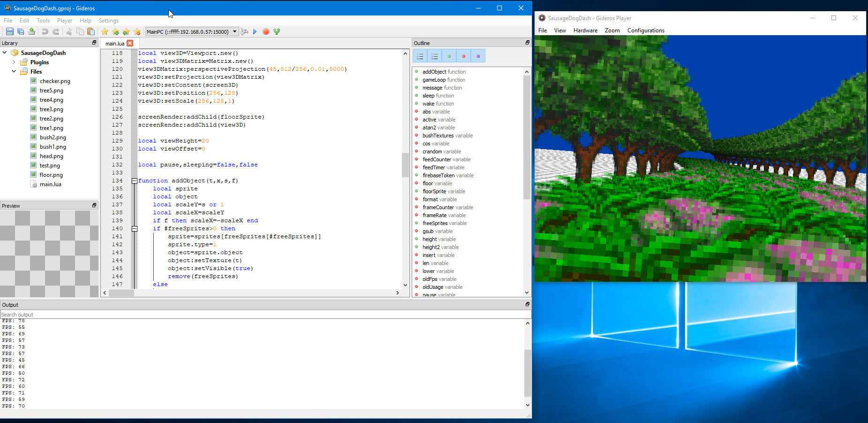
Task: Select main.lua in the Library tree
Action: pyautogui.click(x=50, y=184)
